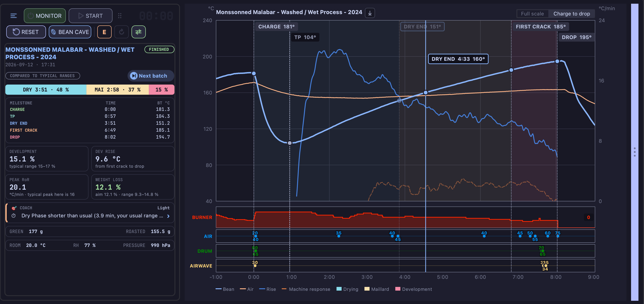644x304 pixels.
Task: Click the Coach target icon
Action: pos(14,208)
